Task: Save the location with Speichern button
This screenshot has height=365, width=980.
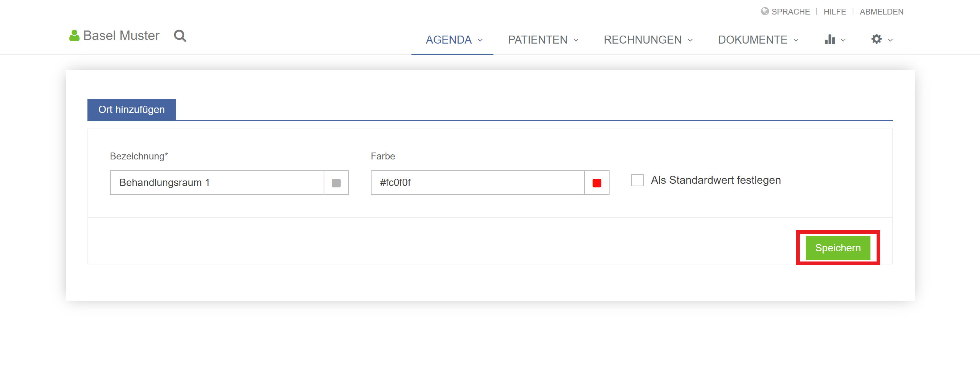Action: point(838,248)
